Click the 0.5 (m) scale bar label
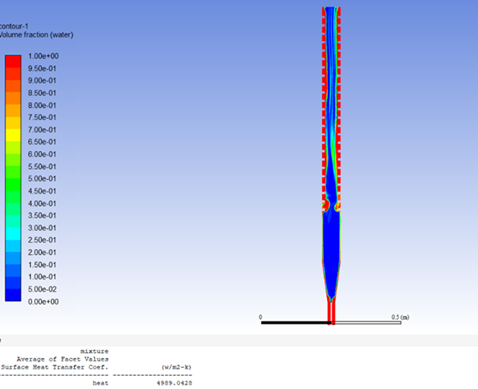 pos(400,317)
